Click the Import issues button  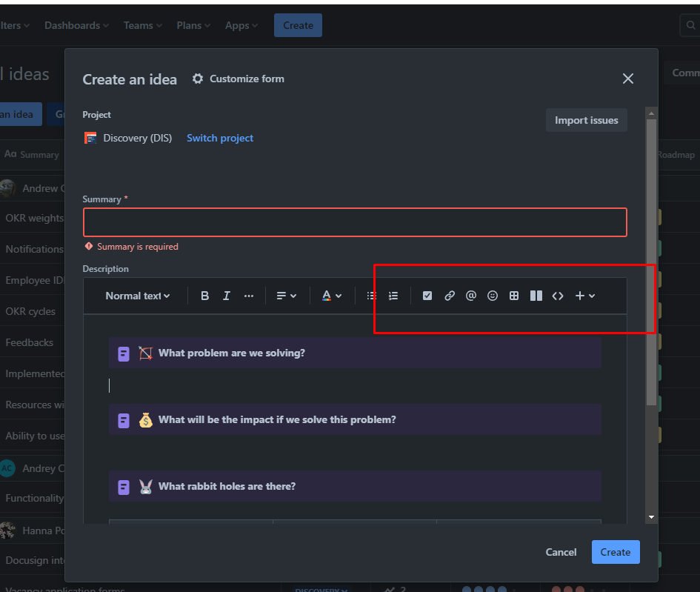[x=586, y=120]
